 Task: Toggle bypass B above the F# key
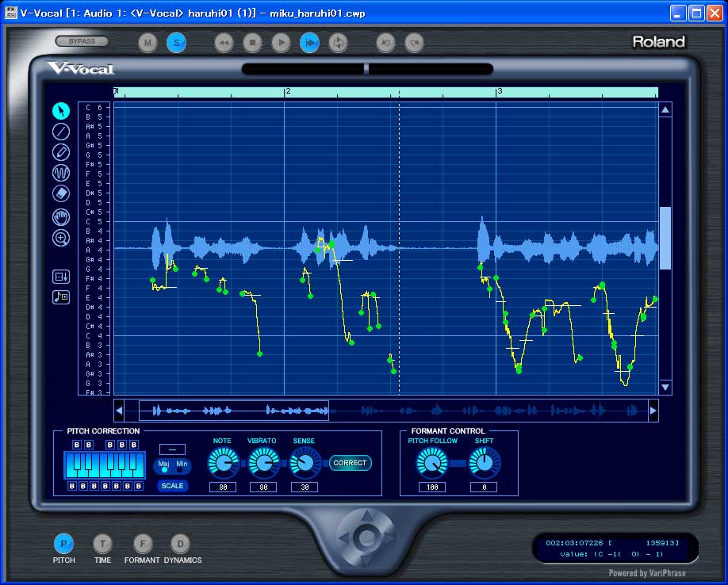tap(110, 445)
